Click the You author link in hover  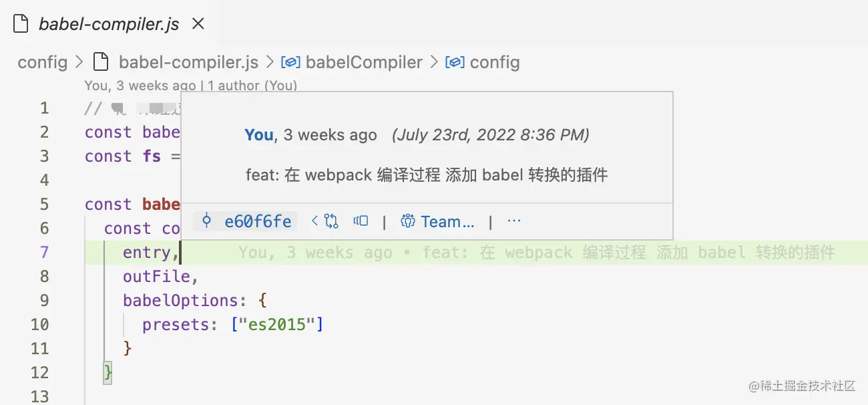[x=259, y=135]
